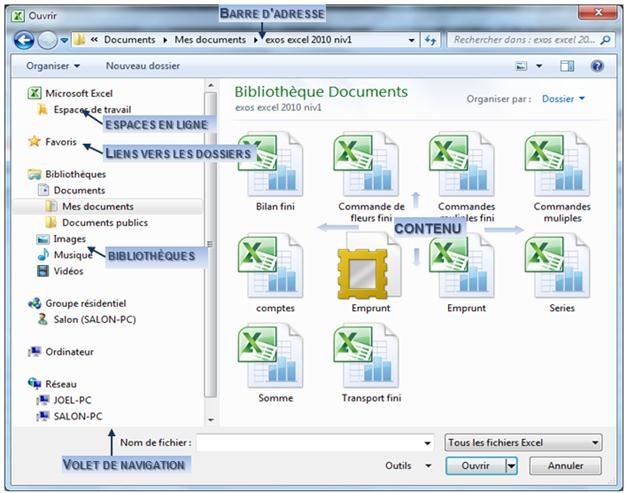Click the Ouvrir button

pos(475,466)
